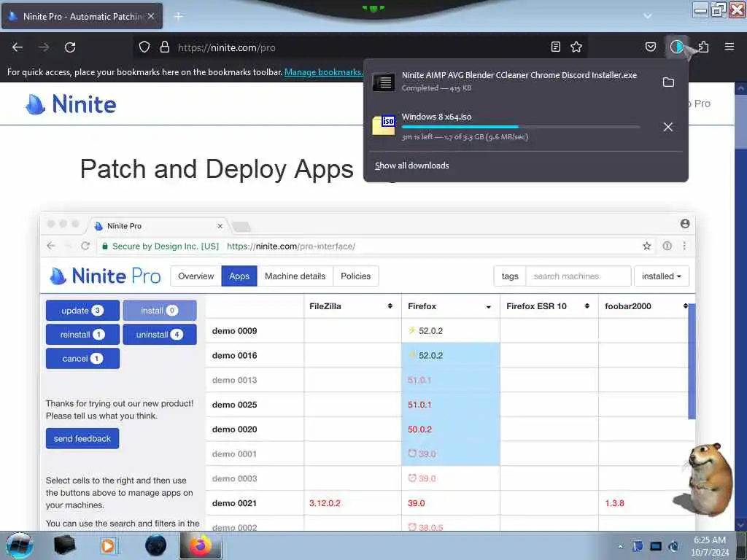The width and height of the screenshot is (747, 560).
Task: Click the downloads progress toolbar icon
Action: tap(676, 47)
